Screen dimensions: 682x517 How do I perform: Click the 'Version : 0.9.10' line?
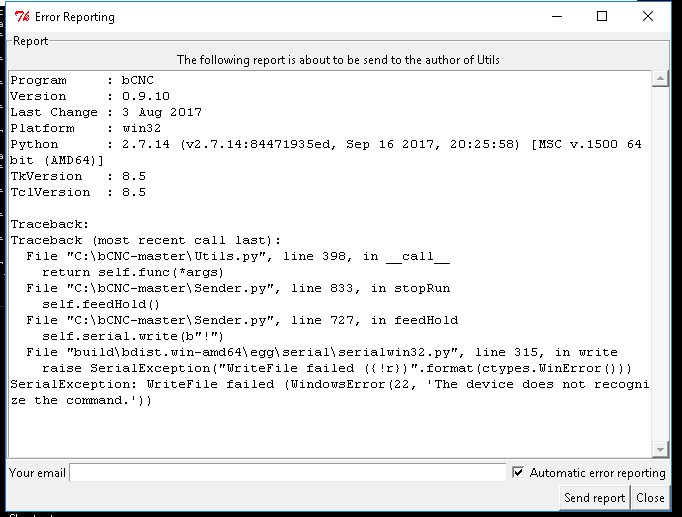point(90,96)
